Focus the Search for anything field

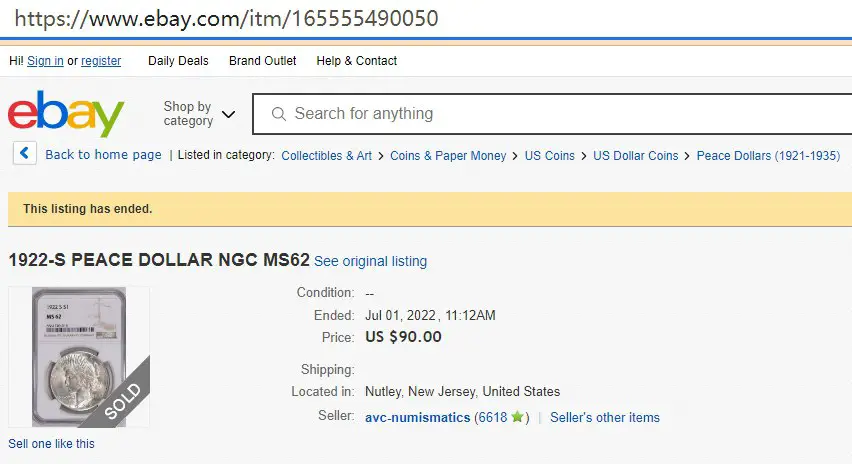(552, 114)
